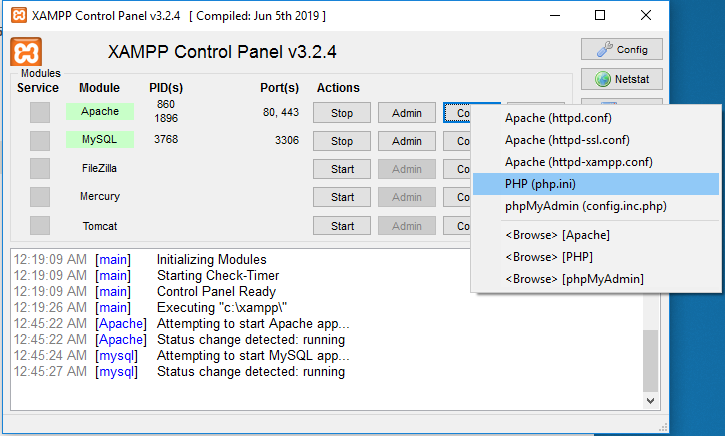This screenshot has width=725, height=436.
Task: Choose <Browse> [PHP] menu entry
Action: 596,257
